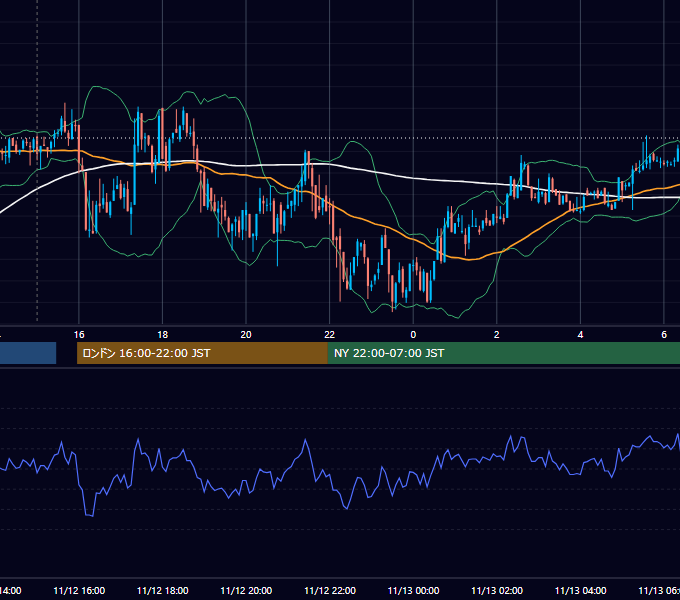Click hour label 0 on upper axis
This screenshot has width=680, height=600.
413,335
